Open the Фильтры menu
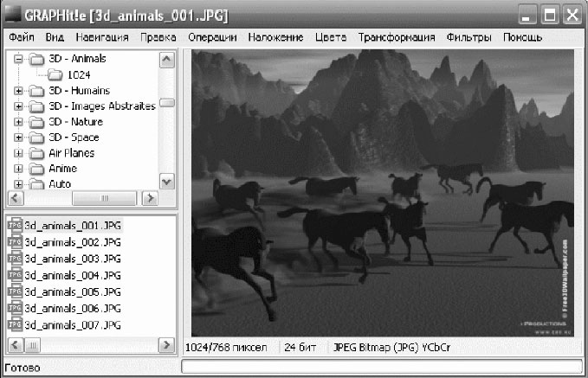The height and width of the screenshot is (378, 588). tap(468, 38)
